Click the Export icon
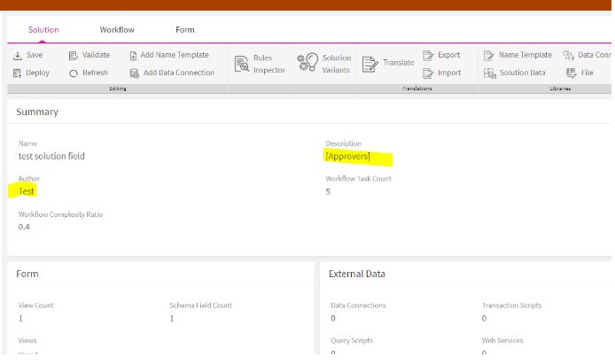This screenshot has width=615, height=364. click(428, 56)
